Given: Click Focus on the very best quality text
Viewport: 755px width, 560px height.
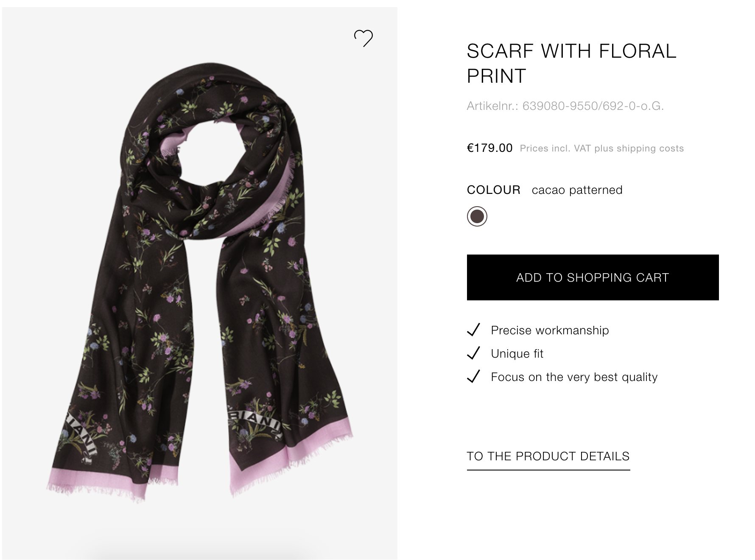Looking at the screenshot, I should tap(574, 377).
